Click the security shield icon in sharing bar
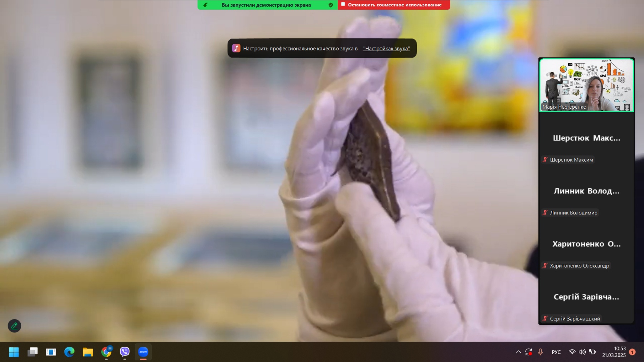Viewport: 644px width, 362px height. (x=331, y=5)
